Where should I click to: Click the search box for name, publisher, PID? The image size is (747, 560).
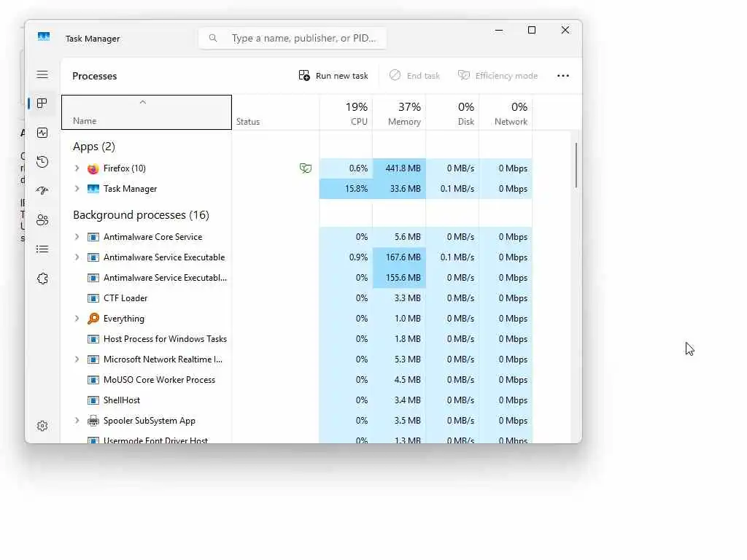tap(293, 38)
